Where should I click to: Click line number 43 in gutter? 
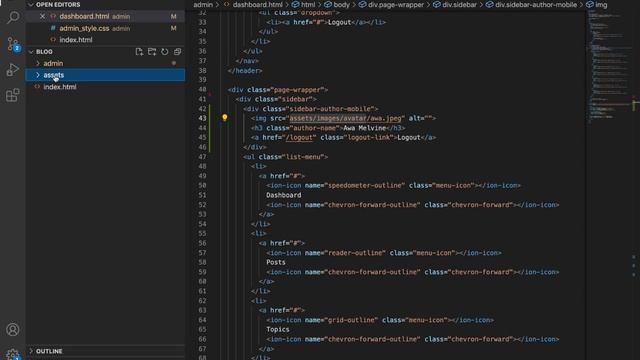(x=202, y=118)
